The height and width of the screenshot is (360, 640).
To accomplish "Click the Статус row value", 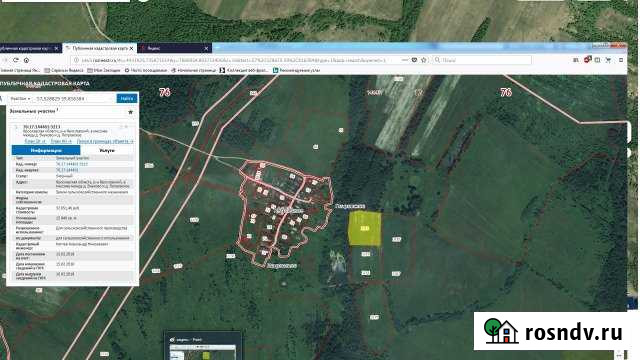I will click(64, 176).
